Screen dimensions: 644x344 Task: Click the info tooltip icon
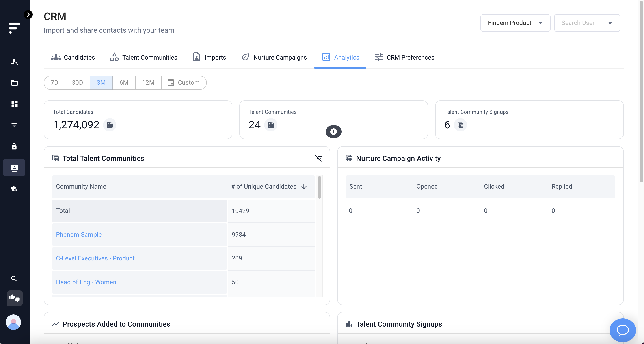click(333, 132)
